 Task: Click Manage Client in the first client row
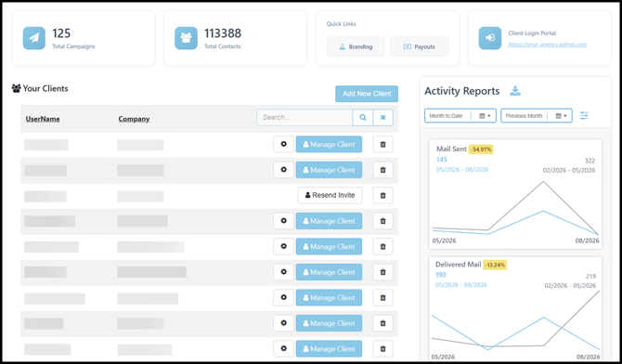329,144
